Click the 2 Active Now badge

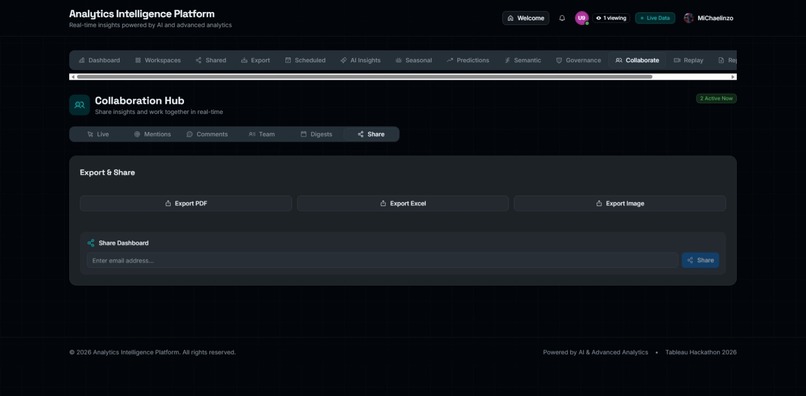(x=716, y=98)
